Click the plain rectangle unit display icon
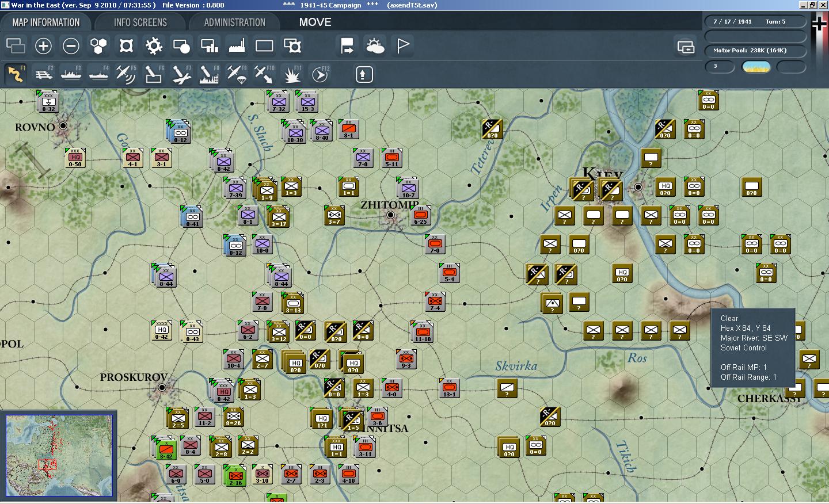This screenshot has width=829, height=504. (x=264, y=46)
